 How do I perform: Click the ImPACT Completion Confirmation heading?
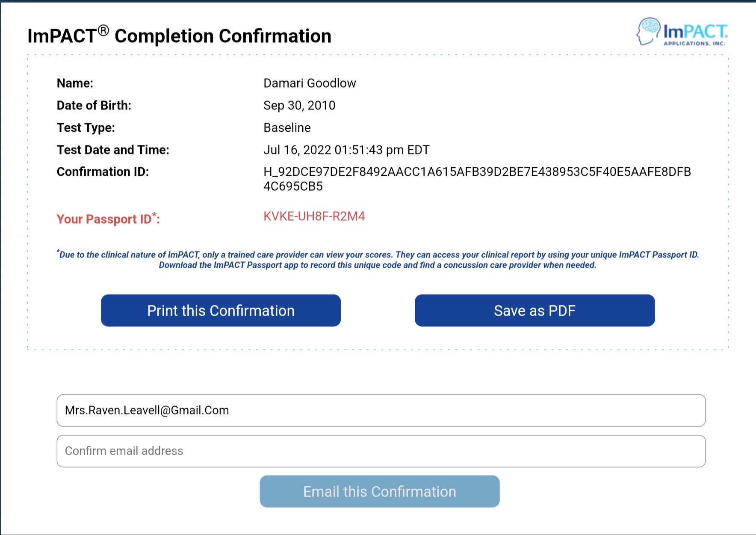pyautogui.click(x=179, y=36)
